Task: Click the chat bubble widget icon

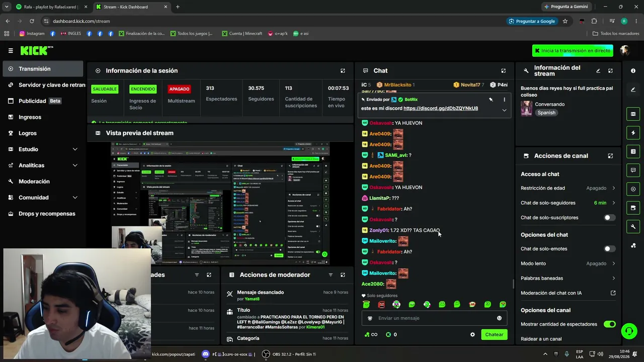Action: (633, 170)
